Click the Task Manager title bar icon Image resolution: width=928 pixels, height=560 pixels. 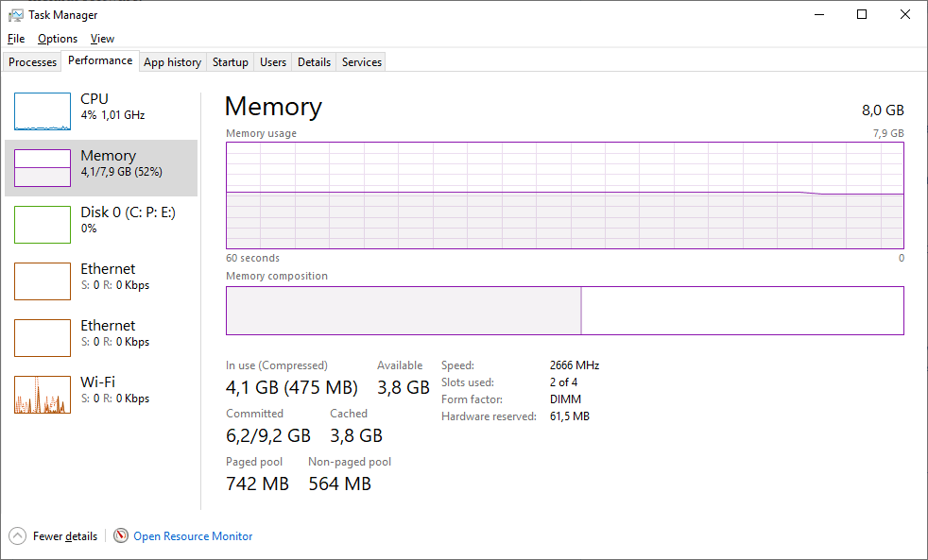[15, 15]
